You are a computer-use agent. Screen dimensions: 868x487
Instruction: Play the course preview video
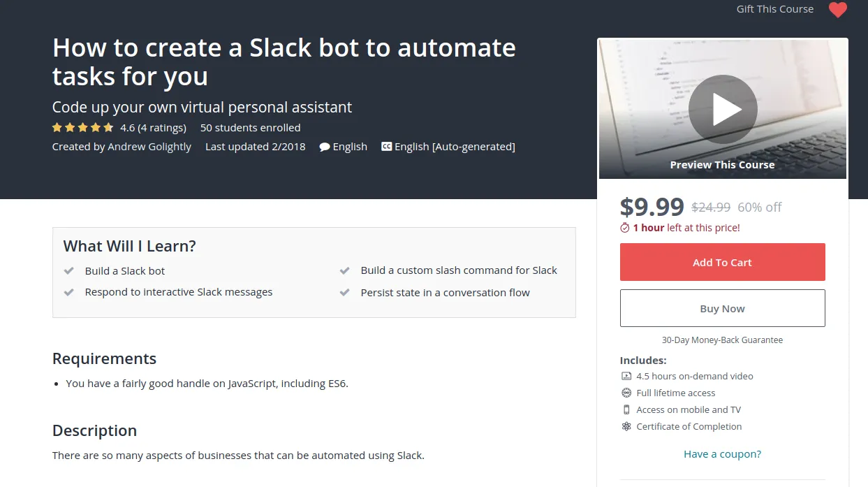pos(723,110)
